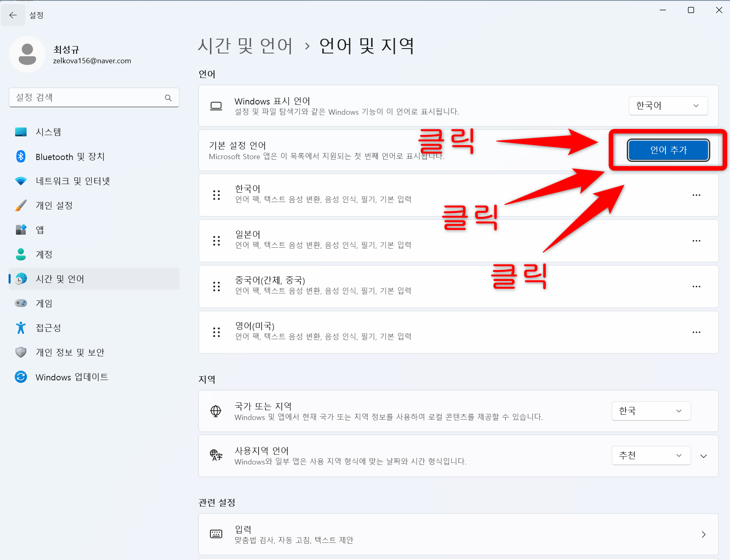Click the drag handle for 중국어(간체, 중국)
Screen dimensions: 730x560
click(x=217, y=287)
